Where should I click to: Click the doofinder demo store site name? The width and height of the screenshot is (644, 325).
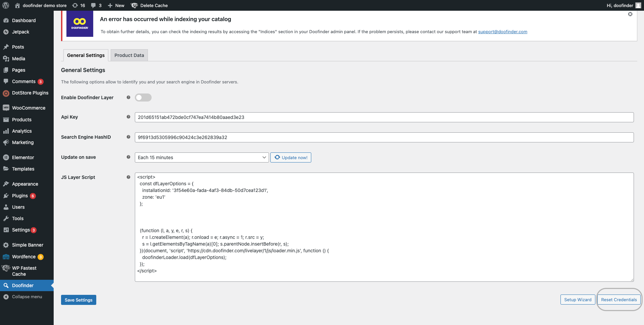click(45, 5)
